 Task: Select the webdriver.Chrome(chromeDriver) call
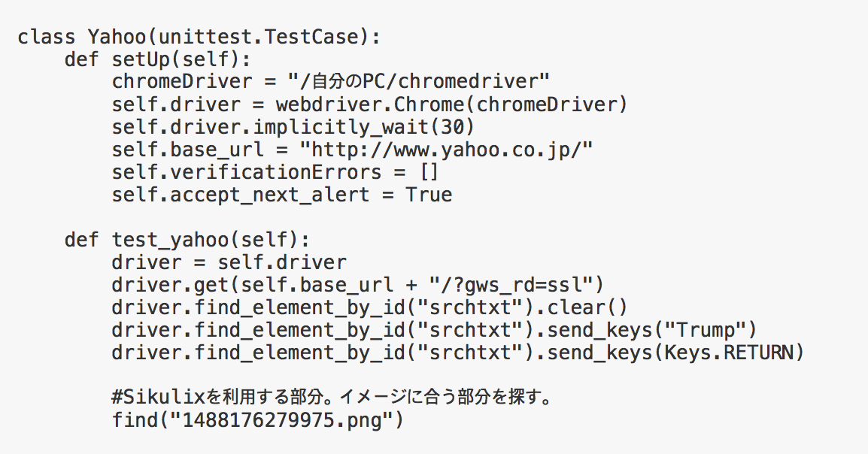coord(452,104)
